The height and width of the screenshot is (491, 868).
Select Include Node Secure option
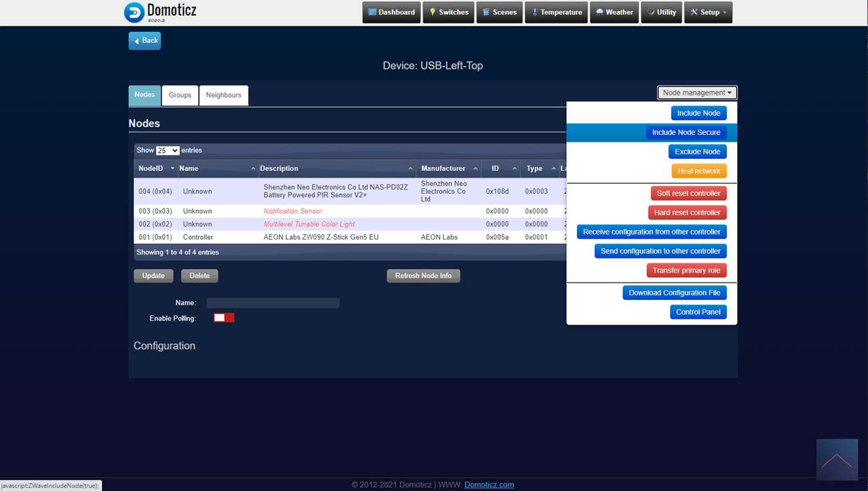tap(686, 132)
